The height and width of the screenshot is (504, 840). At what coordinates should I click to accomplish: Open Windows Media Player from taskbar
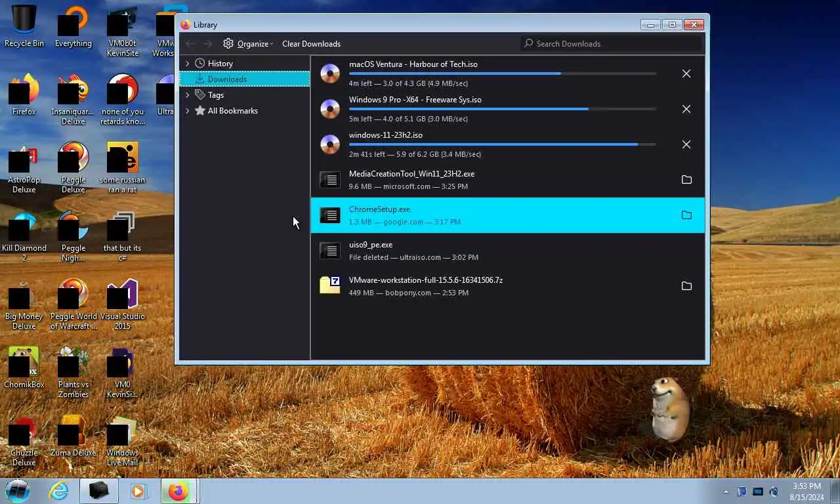pyautogui.click(x=138, y=491)
